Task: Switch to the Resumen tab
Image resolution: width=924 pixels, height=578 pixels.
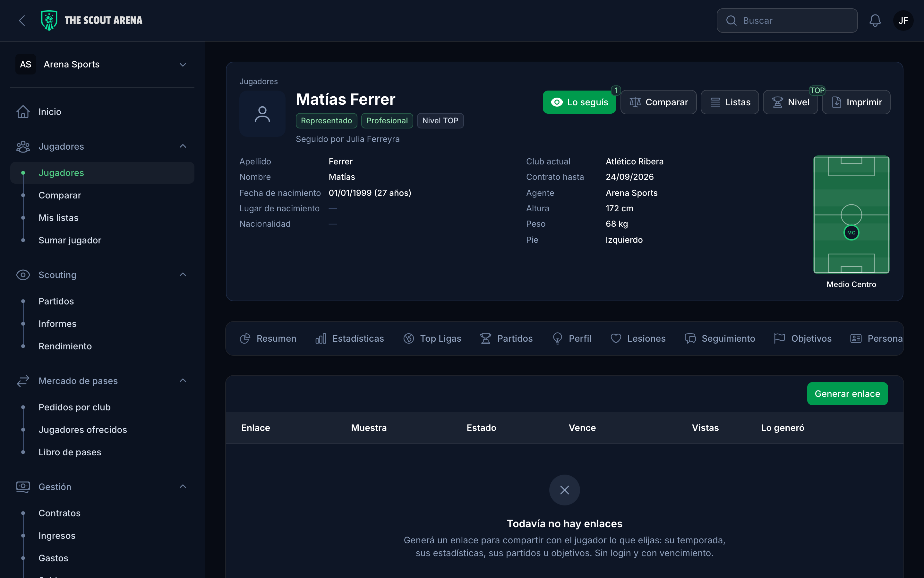Action: pyautogui.click(x=268, y=338)
